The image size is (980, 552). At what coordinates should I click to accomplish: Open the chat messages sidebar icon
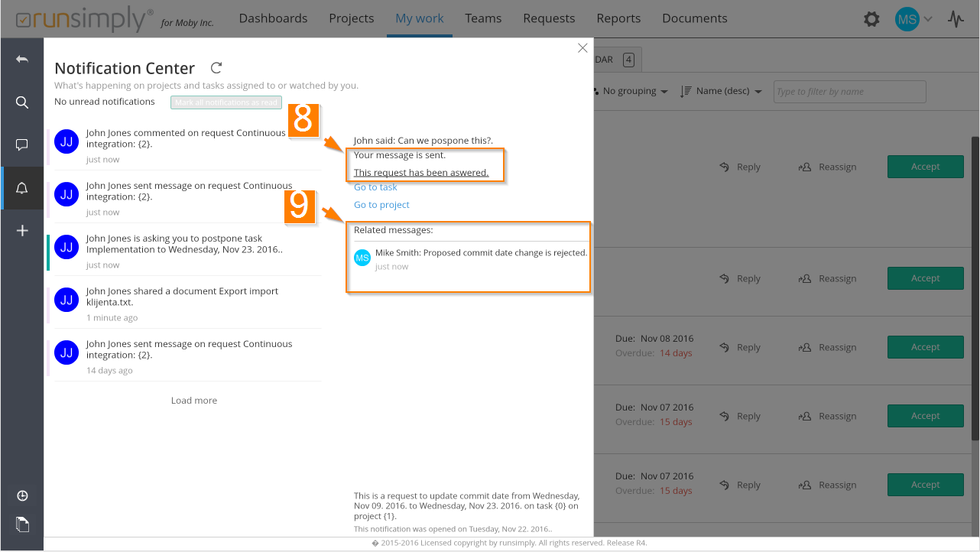pos(22,144)
